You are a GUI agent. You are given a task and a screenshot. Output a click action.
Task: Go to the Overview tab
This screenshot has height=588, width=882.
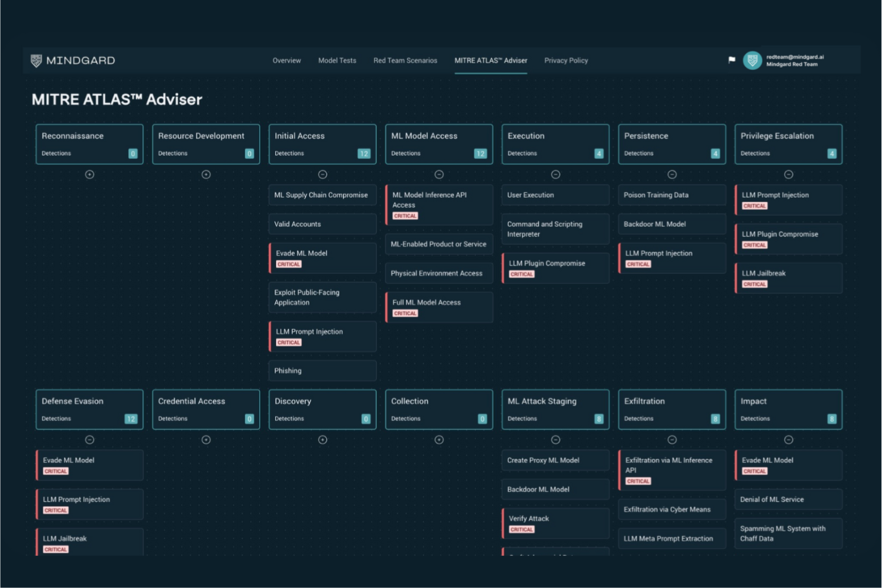287,61
